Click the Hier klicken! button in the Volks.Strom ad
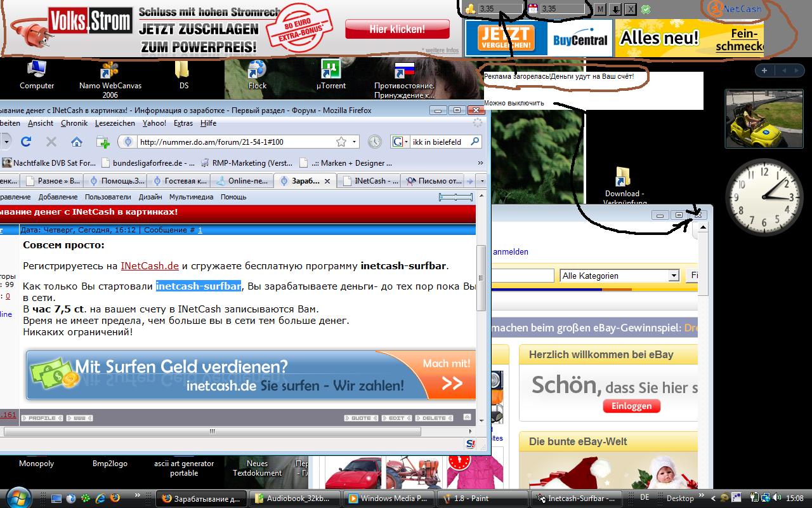812x508 pixels. [x=397, y=29]
